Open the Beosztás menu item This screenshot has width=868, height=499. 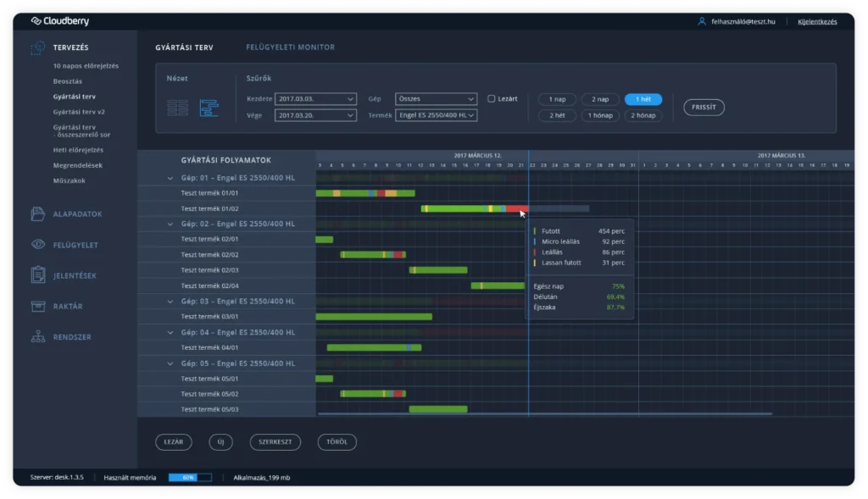[68, 81]
